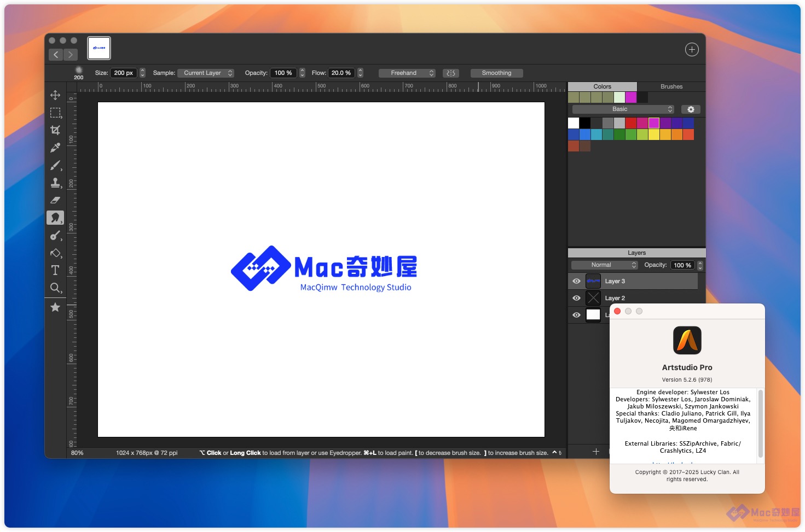
Task: Select the Layer 2 row
Action: [633, 298]
